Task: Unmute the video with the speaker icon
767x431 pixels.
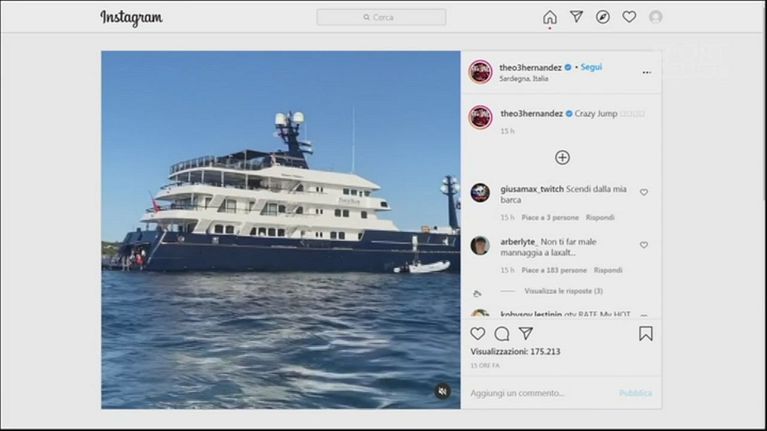Action: click(442, 391)
